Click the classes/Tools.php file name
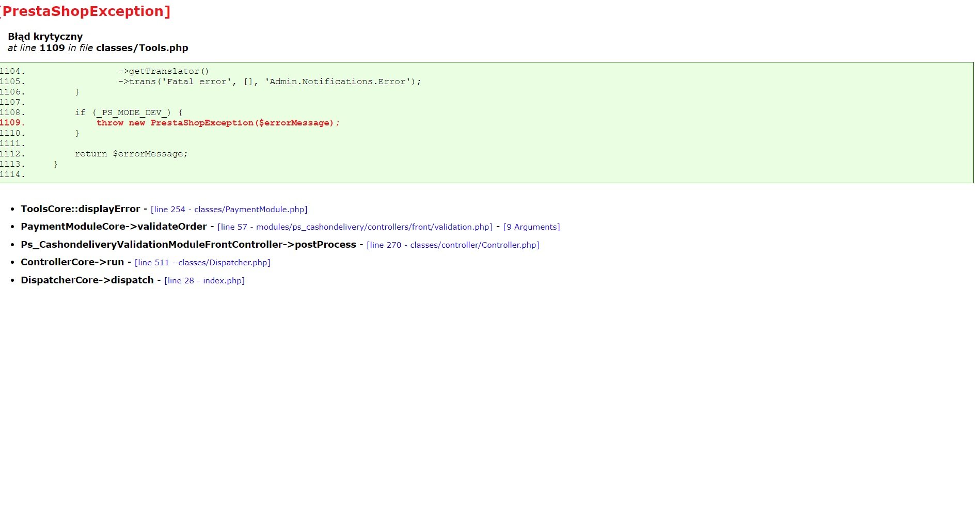Image resolution: width=980 pixels, height=512 pixels. (x=142, y=48)
